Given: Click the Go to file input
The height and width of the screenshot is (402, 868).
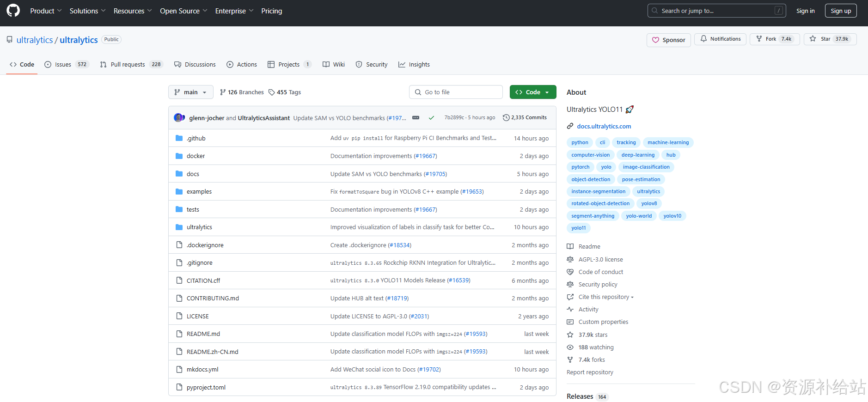Looking at the screenshot, I should 456,92.
